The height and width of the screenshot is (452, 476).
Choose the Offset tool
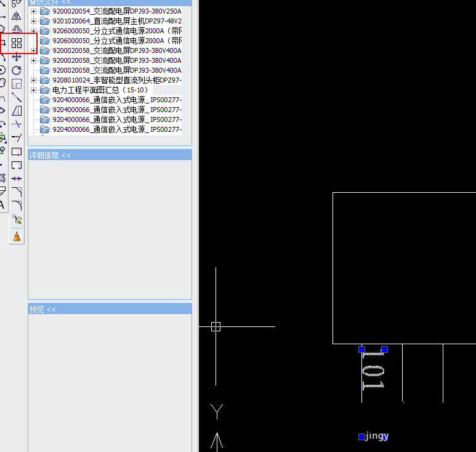click(x=17, y=30)
